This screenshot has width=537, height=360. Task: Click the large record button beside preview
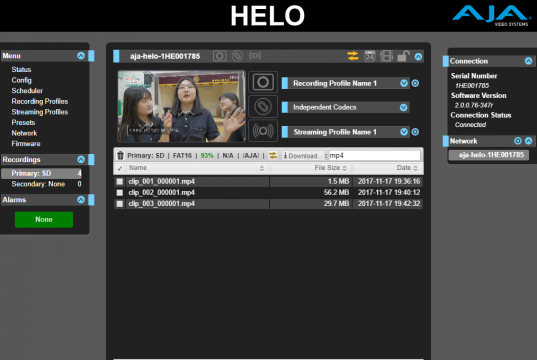263,82
